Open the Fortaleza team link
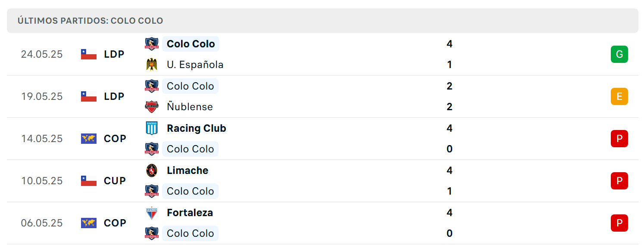 click(x=190, y=213)
